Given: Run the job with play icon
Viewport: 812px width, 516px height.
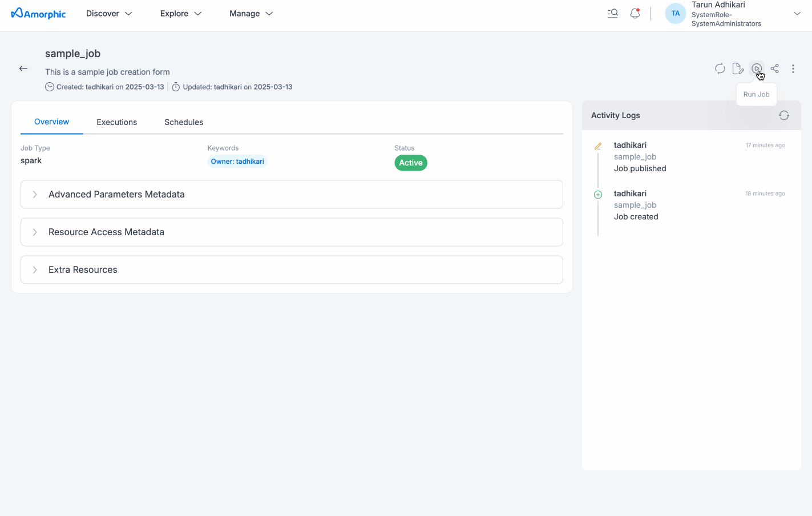Looking at the screenshot, I should pyautogui.click(x=757, y=68).
